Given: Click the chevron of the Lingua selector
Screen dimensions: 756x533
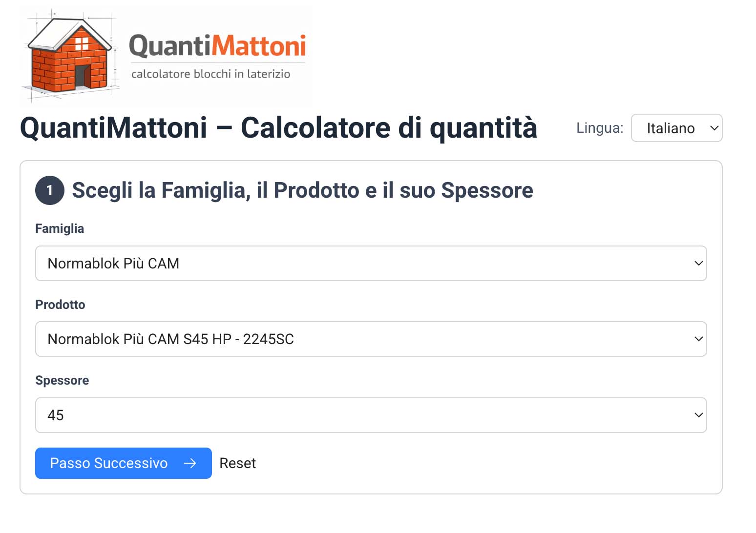Looking at the screenshot, I should tap(714, 128).
